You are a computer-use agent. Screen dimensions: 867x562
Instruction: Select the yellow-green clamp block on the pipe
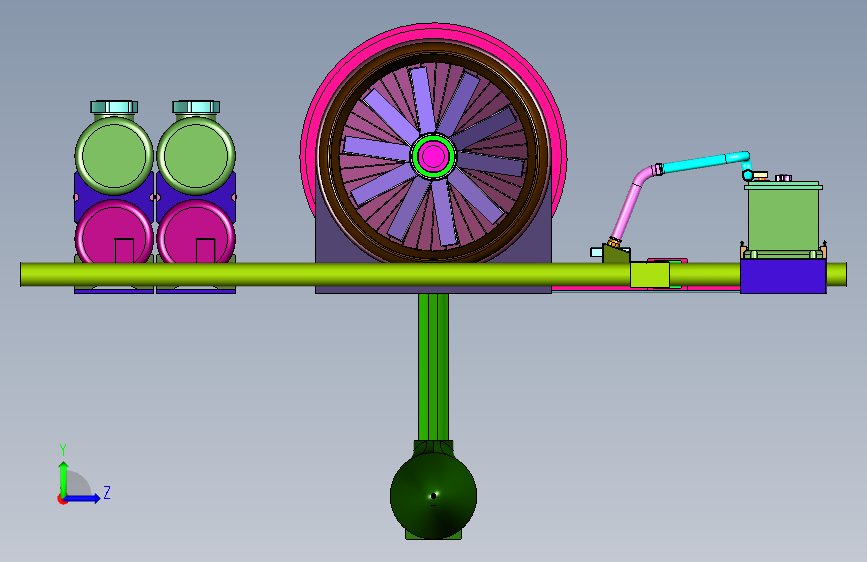coord(650,274)
